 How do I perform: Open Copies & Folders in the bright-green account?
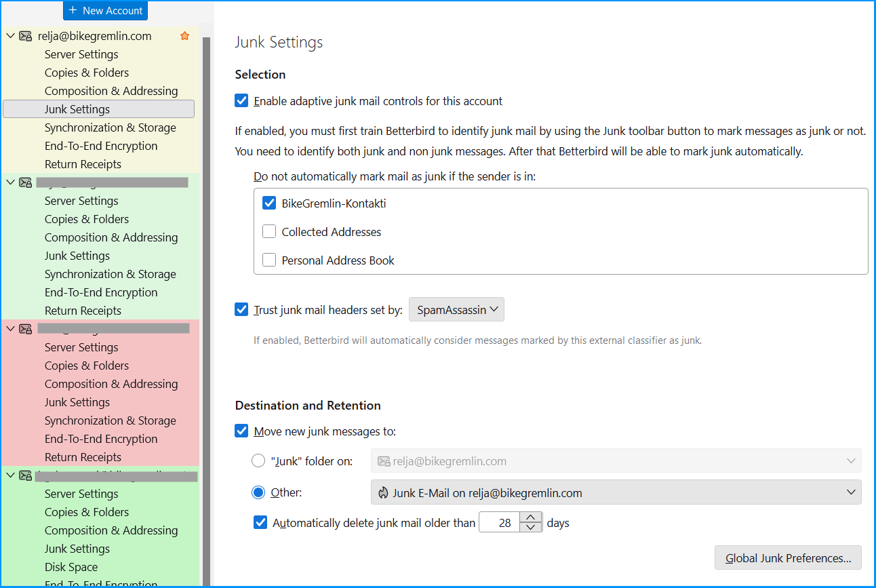(x=87, y=512)
